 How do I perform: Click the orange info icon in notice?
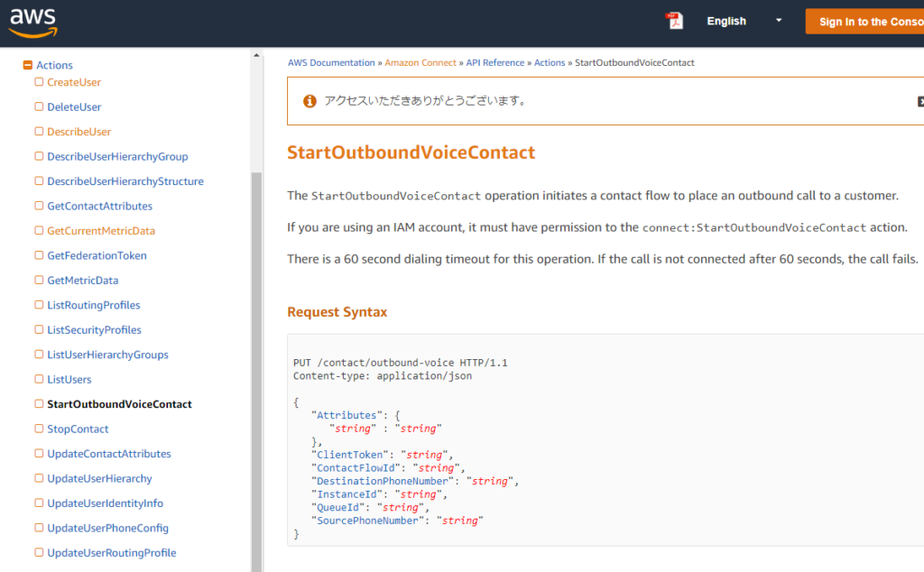[x=310, y=101]
